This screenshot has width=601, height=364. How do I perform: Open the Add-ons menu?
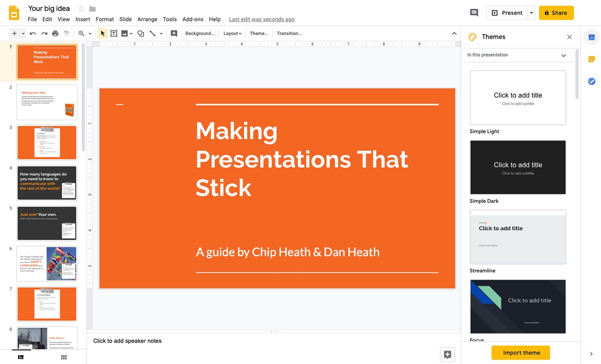(x=193, y=19)
